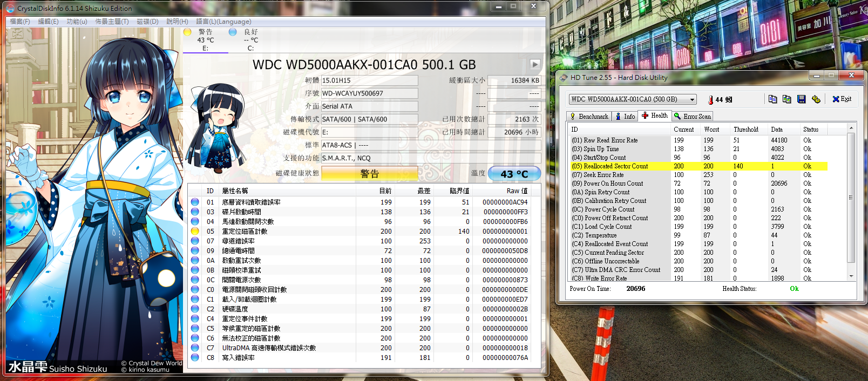
Task: Click the copy screenshot icon in HD Tune toolbar
Action: pos(786,99)
